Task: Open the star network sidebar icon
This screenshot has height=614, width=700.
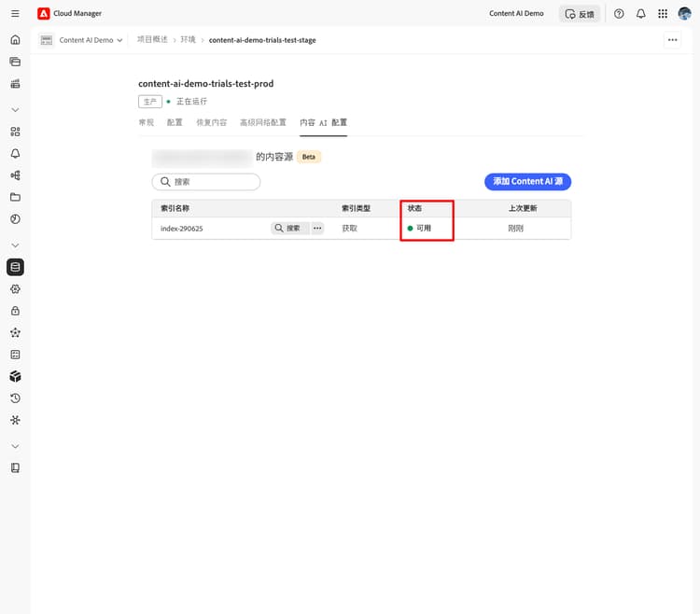Action: click(x=15, y=333)
